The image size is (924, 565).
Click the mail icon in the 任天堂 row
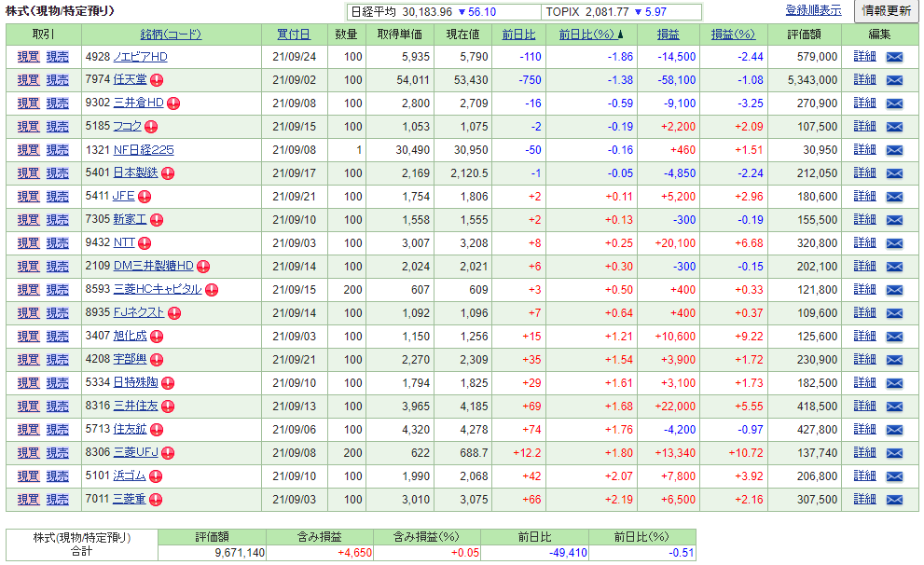[894, 80]
